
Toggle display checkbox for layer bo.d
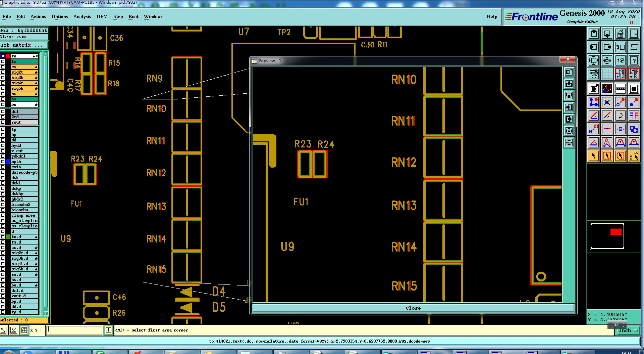click(3, 285)
